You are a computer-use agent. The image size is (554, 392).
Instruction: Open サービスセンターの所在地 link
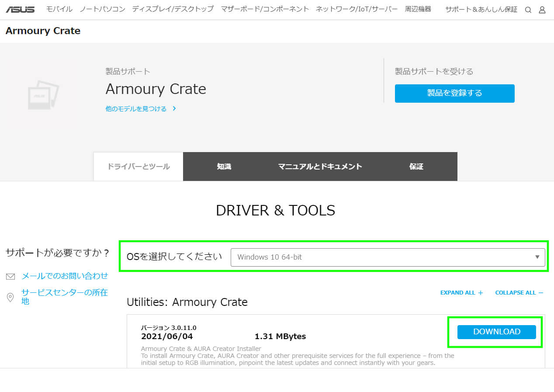tap(65, 297)
